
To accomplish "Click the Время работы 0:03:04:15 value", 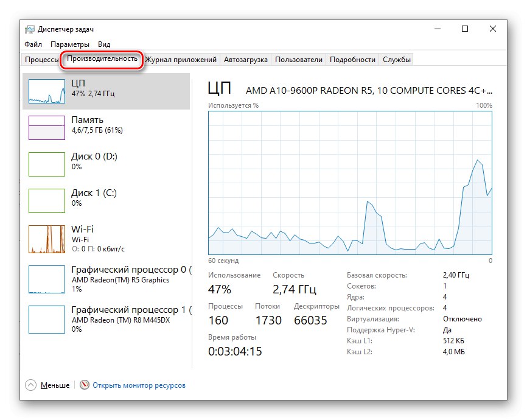I will 235,351.
